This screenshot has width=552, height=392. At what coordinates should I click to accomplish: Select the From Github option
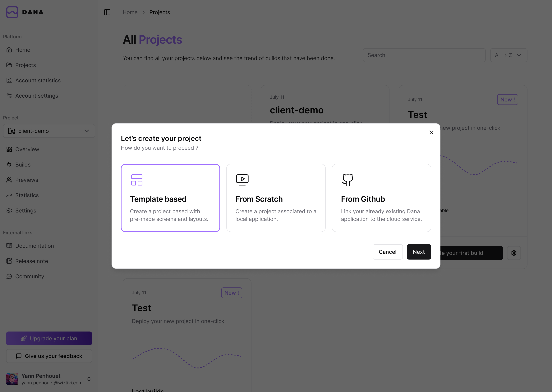381,198
